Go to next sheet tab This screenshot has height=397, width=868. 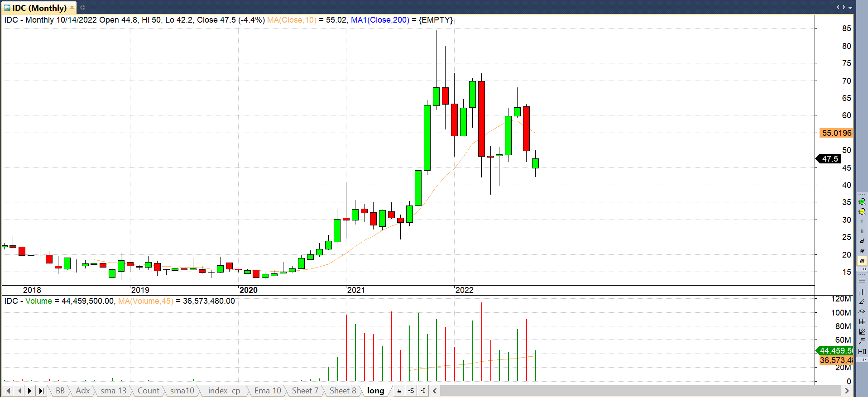tap(30, 391)
